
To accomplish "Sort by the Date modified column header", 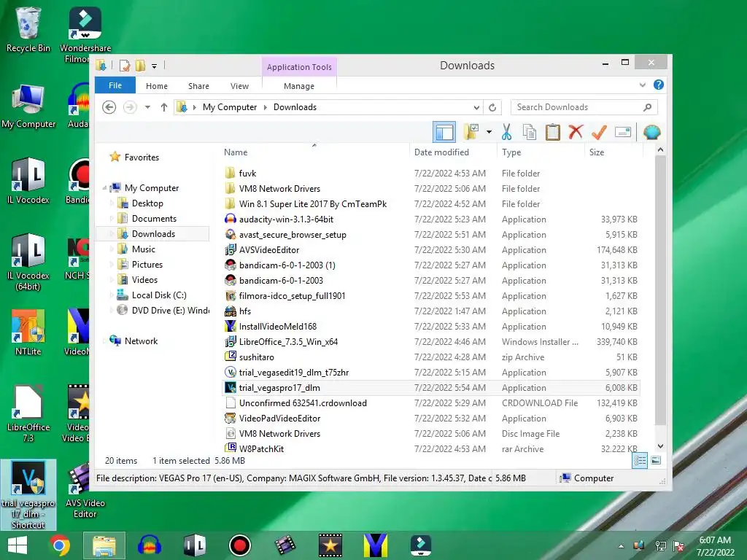I will tap(441, 152).
